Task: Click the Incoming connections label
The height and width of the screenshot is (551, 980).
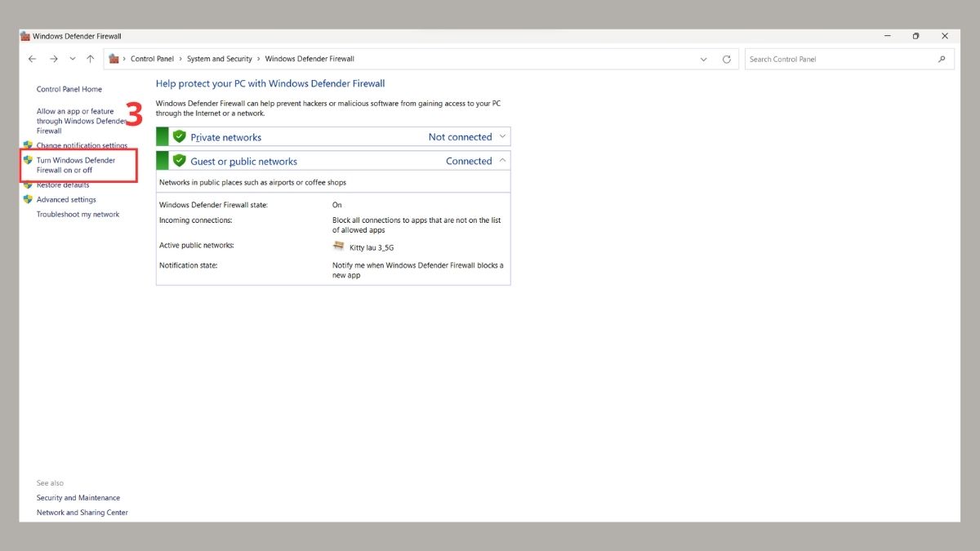Action: (x=196, y=220)
